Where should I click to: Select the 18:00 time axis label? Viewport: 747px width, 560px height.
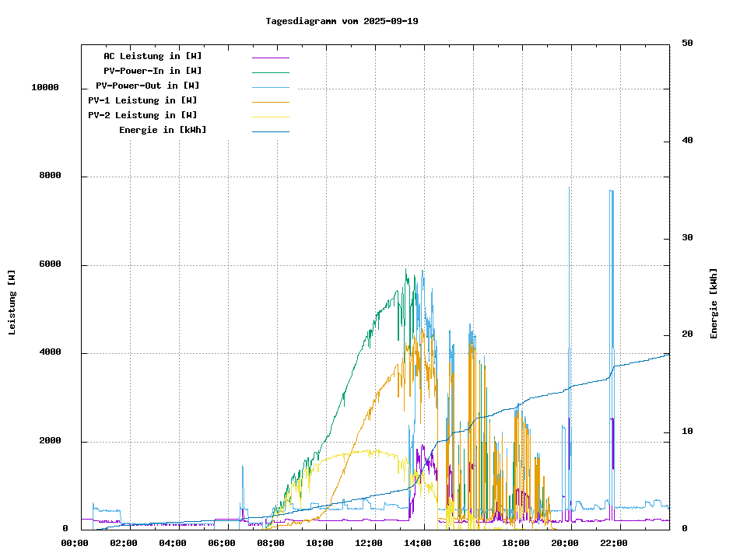tap(516, 543)
